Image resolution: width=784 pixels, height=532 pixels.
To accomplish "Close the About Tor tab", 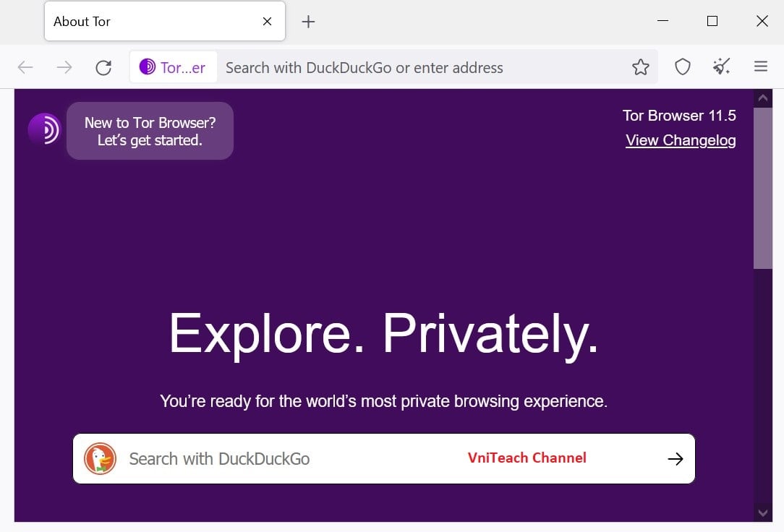I will point(268,22).
